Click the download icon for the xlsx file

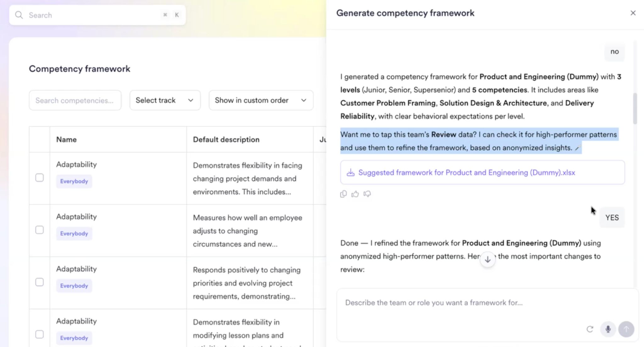pyautogui.click(x=351, y=173)
